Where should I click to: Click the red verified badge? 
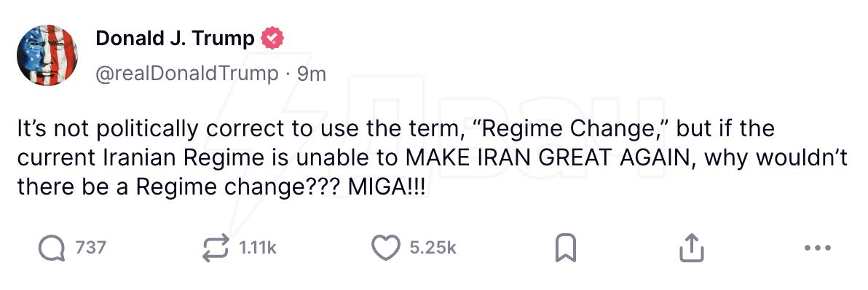point(272,38)
